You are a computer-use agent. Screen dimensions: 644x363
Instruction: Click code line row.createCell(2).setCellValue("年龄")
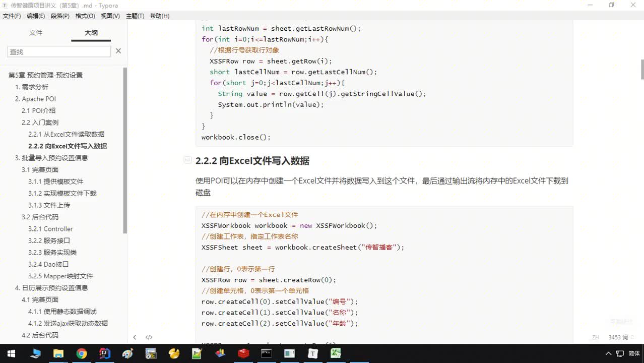click(x=280, y=323)
